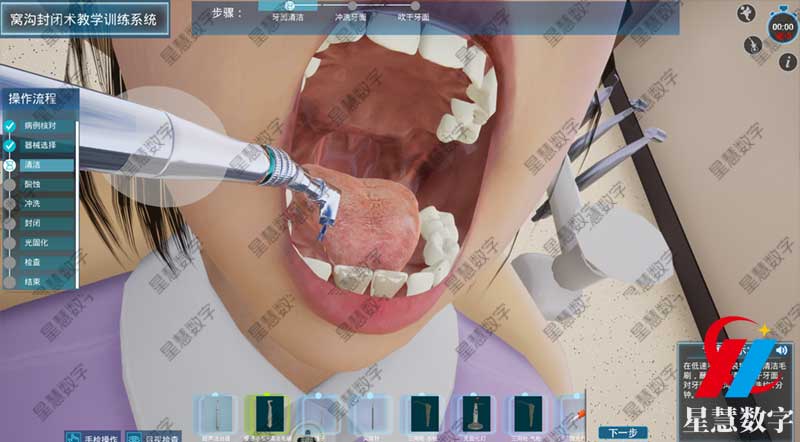
Task: Click the grey status circle beside 光固化
Action: pos(10,243)
